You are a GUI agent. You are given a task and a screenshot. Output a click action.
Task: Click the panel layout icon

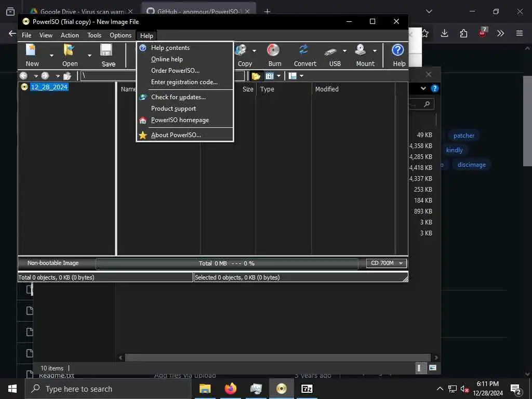pyautogui.click(x=292, y=76)
